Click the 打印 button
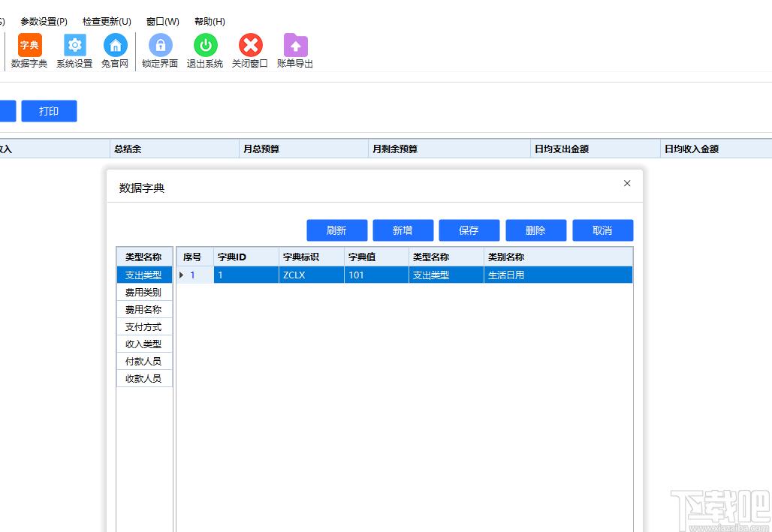This screenshot has height=532, width=772. point(49,111)
